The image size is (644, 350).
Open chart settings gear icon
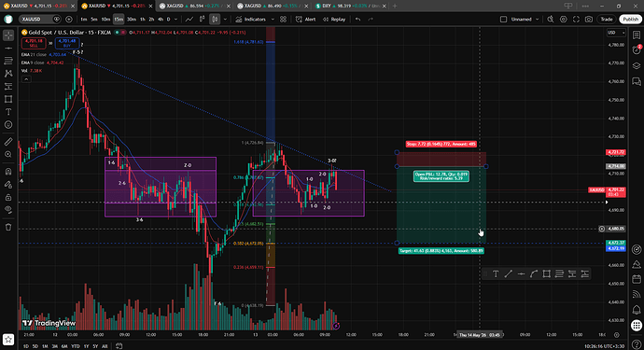coord(564,20)
